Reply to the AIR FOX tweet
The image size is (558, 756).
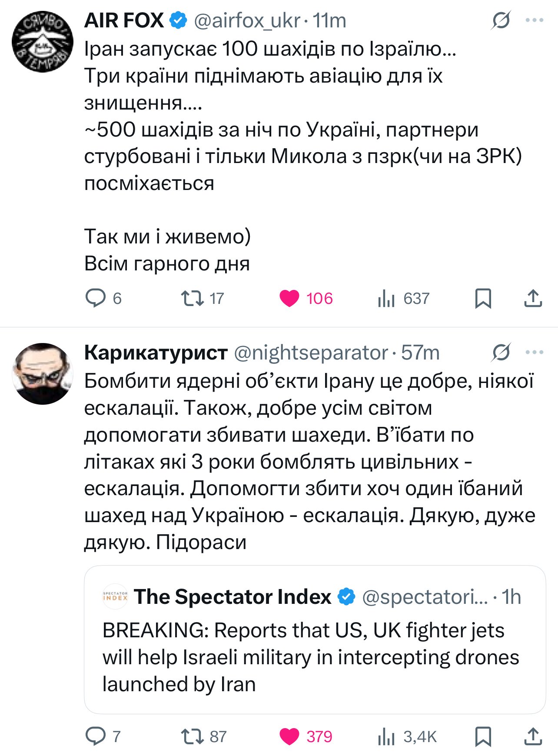coord(96,298)
